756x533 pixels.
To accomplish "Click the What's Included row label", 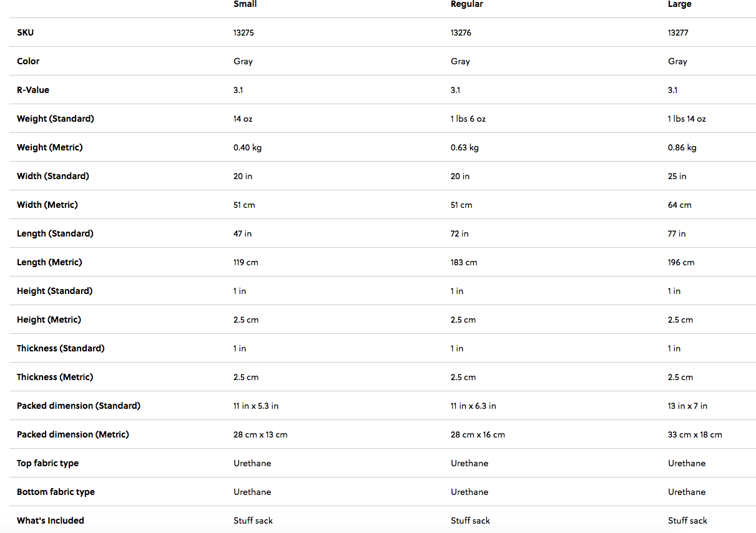I will tap(51, 521).
